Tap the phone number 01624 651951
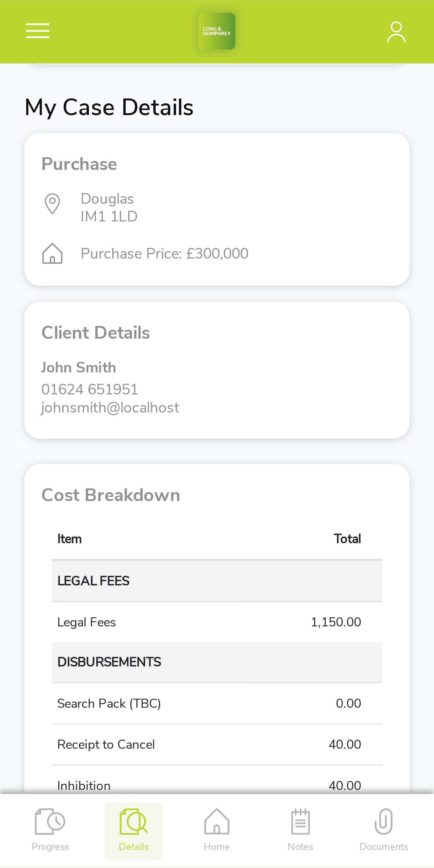The width and height of the screenshot is (434, 868). click(90, 389)
